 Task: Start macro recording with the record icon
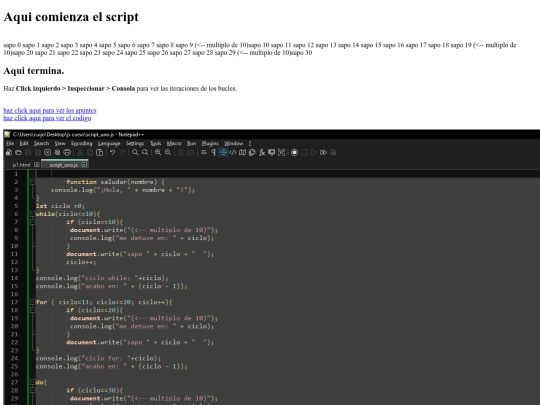(294, 152)
